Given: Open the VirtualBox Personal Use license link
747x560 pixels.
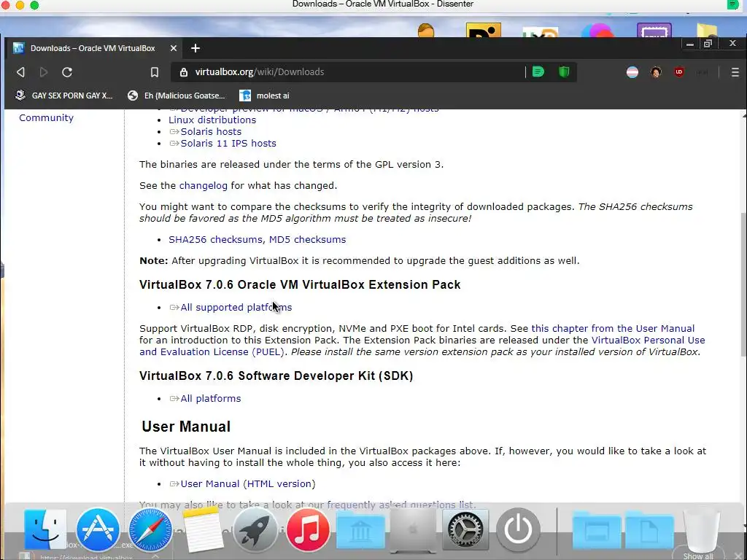Looking at the screenshot, I should tap(648, 340).
